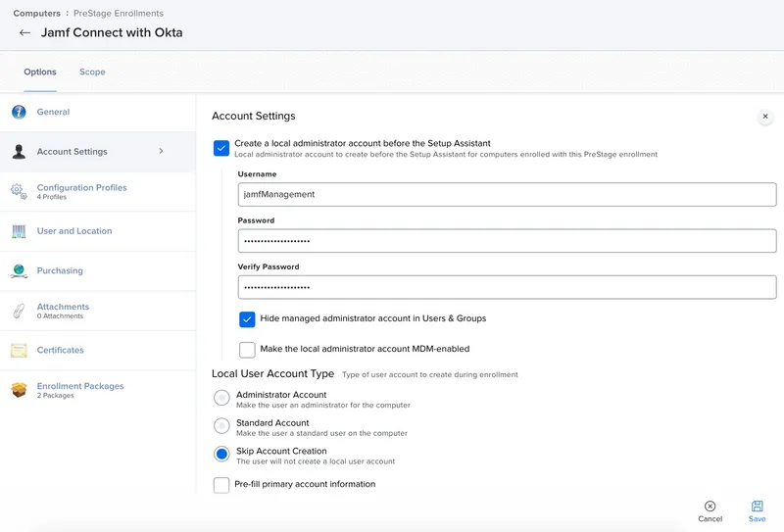This screenshot has height=532, width=784.
Task: Click the back arrow beside Jamf Connect with Okta
Action: pos(24,33)
